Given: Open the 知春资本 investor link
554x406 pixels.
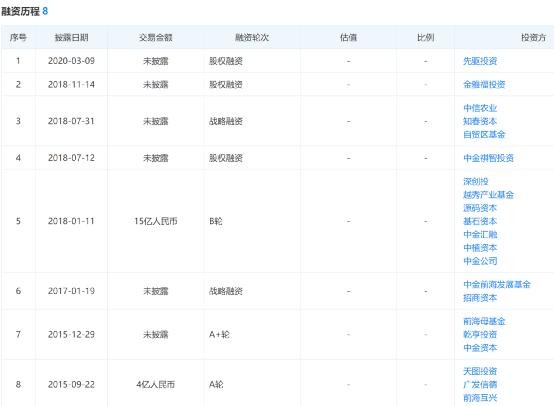Looking at the screenshot, I should click(480, 121).
